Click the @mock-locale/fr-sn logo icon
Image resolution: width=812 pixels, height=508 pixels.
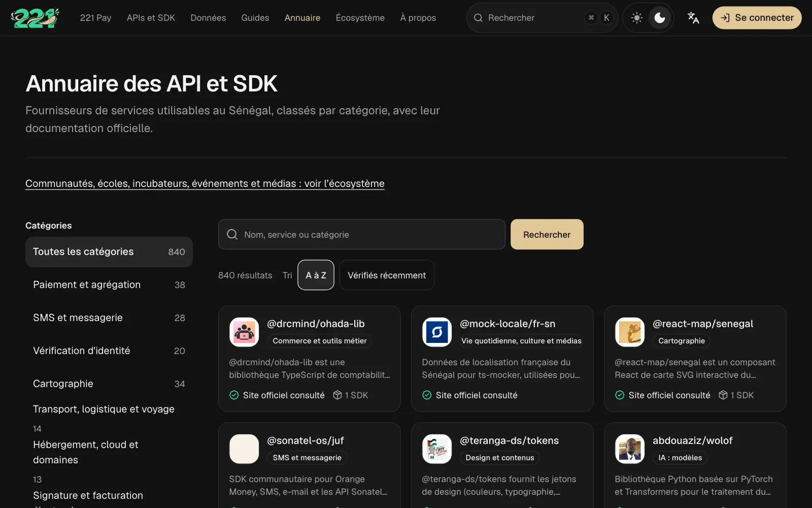coord(437,332)
